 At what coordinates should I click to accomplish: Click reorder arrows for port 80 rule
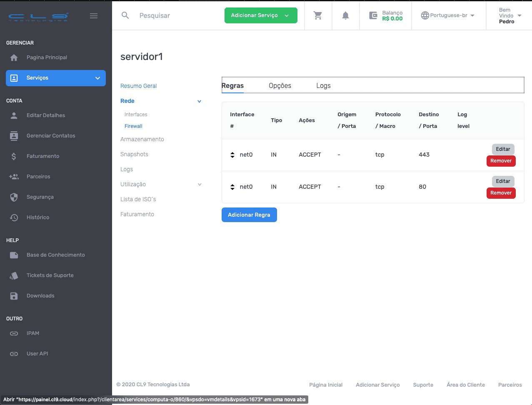[232, 187]
